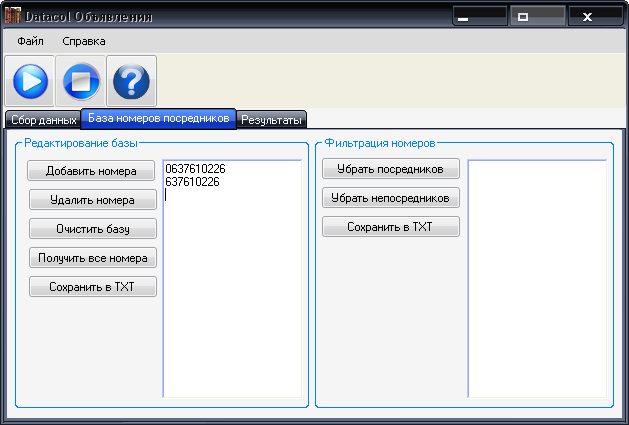Click the number 637610226 in the list

point(192,182)
